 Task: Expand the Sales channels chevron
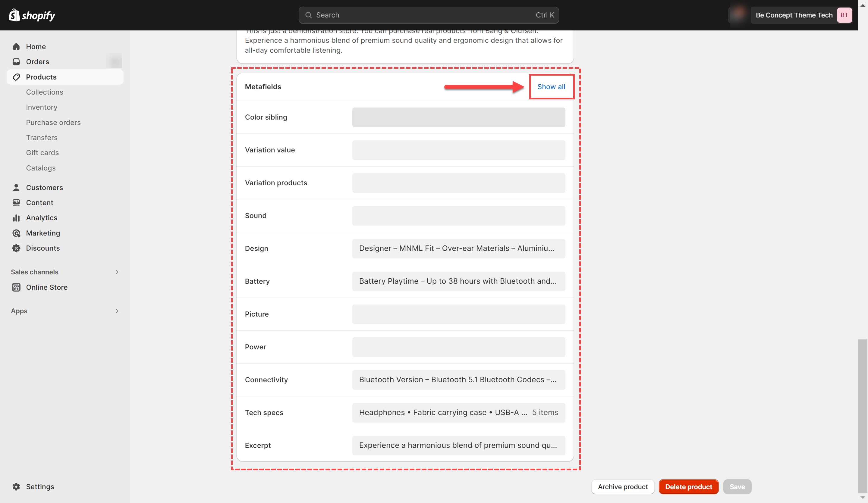tap(117, 272)
